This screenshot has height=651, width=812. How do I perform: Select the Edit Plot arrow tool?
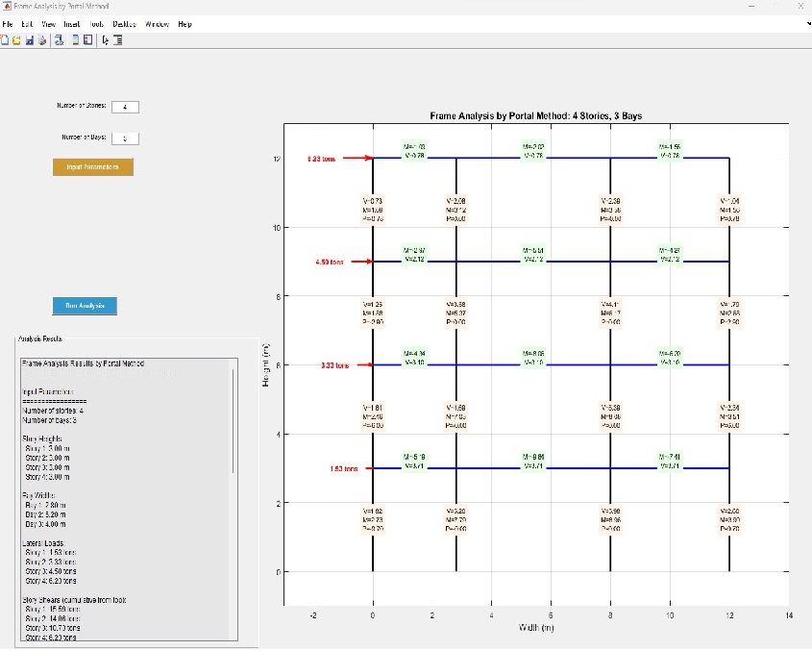click(x=105, y=40)
